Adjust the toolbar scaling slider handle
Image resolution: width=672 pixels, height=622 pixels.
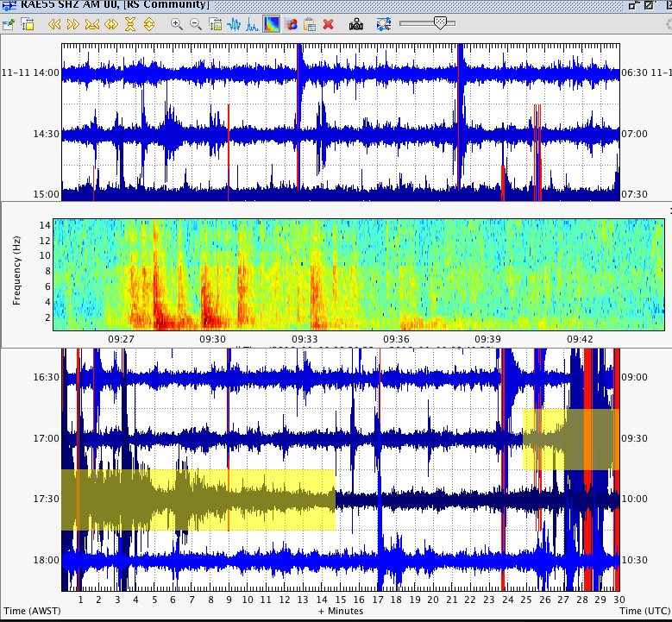coord(440,22)
